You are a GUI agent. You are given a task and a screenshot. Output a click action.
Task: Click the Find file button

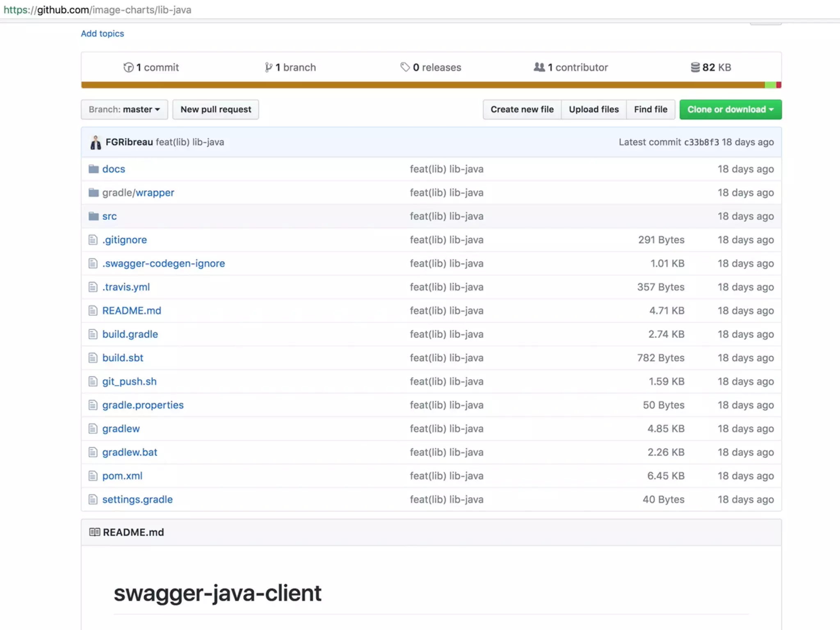[651, 110]
